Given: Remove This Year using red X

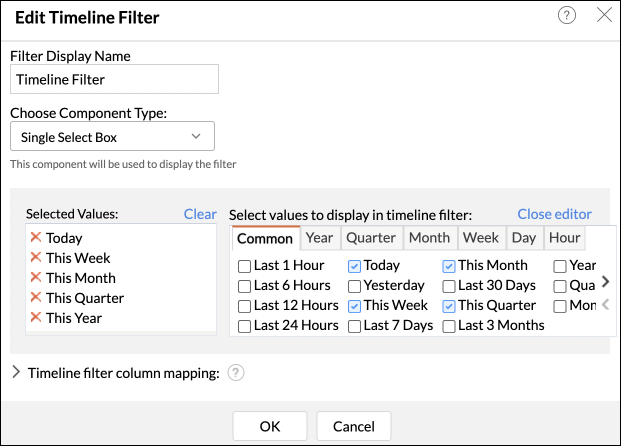Looking at the screenshot, I should pos(36,318).
